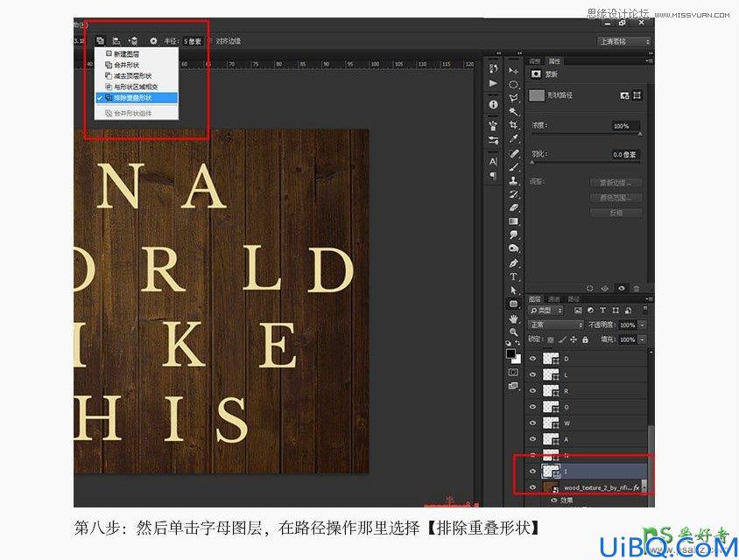The height and width of the screenshot is (560, 739).
Task: Select the Hand tool
Action: pos(513,318)
